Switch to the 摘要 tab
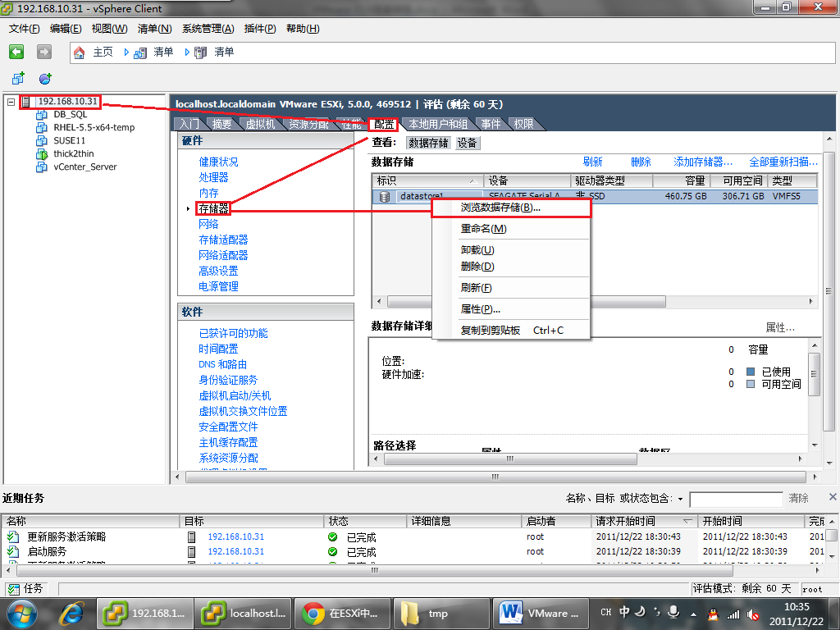 [x=221, y=124]
